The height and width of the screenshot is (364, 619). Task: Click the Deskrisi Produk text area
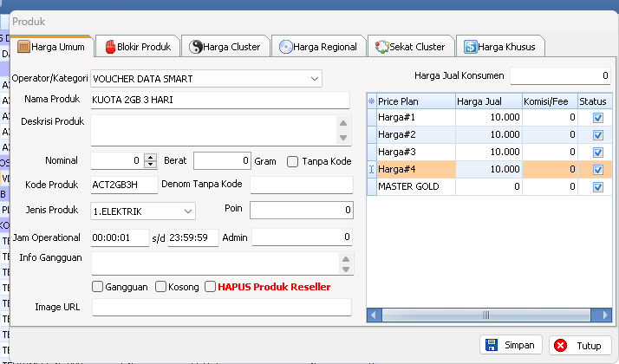tap(213, 130)
